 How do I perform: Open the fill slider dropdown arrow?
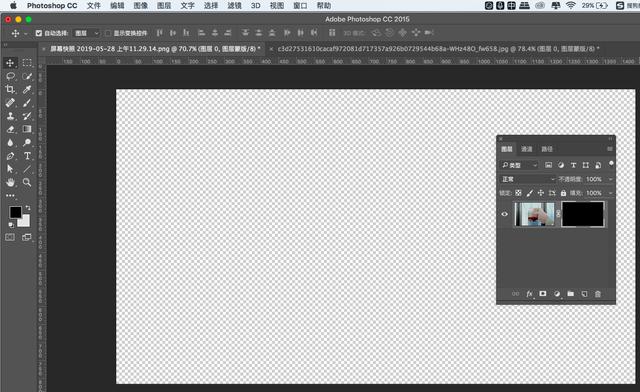pyautogui.click(x=610, y=193)
